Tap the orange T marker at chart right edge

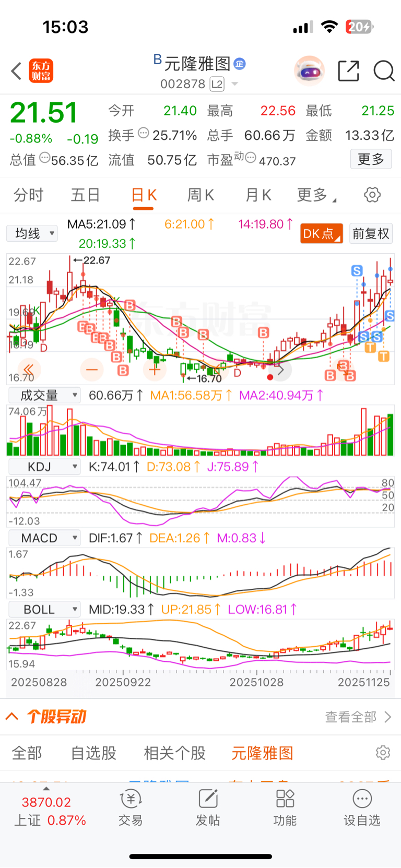point(383,356)
